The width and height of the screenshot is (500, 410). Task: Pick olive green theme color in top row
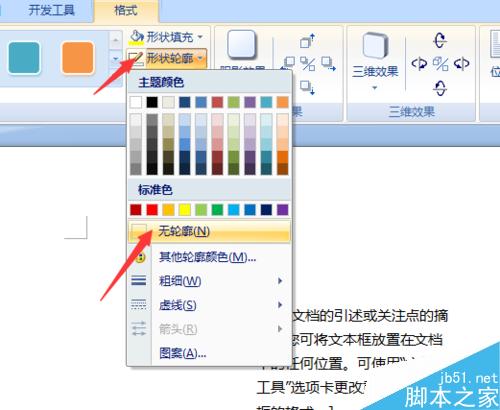pyautogui.click(x=234, y=102)
